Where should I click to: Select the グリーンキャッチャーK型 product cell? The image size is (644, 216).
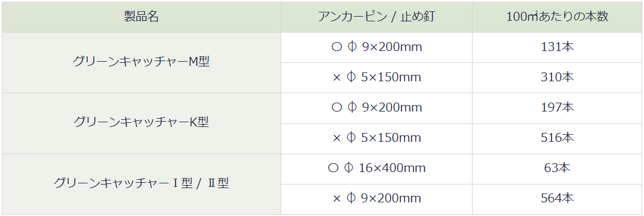click(141, 123)
